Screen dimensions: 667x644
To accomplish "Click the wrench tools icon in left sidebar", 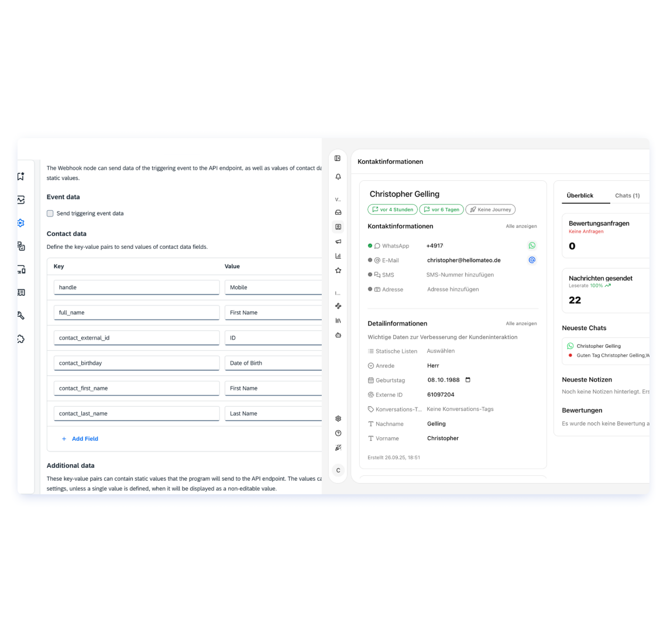I will coord(21,315).
